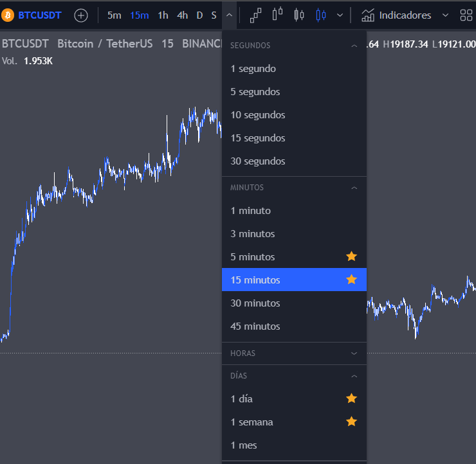Open the BTCUSDT symbol search
The width and height of the screenshot is (476, 464).
point(40,15)
